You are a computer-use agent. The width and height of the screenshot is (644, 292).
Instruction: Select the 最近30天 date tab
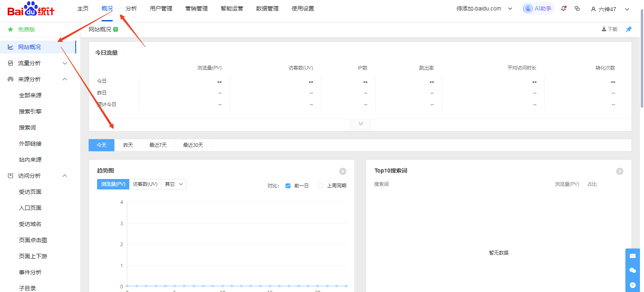(193, 145)
